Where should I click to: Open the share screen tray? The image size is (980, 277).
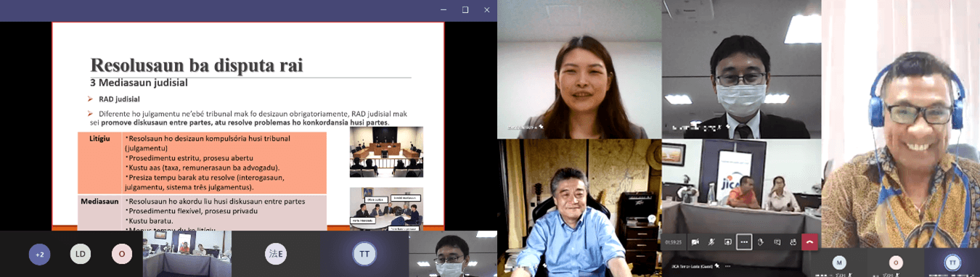click(727, 242)
